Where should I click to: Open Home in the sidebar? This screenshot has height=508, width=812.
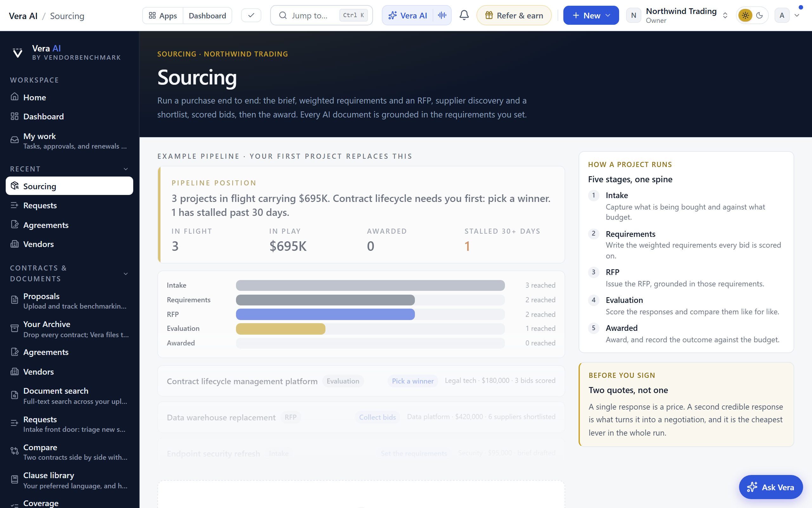coord(69,97)
